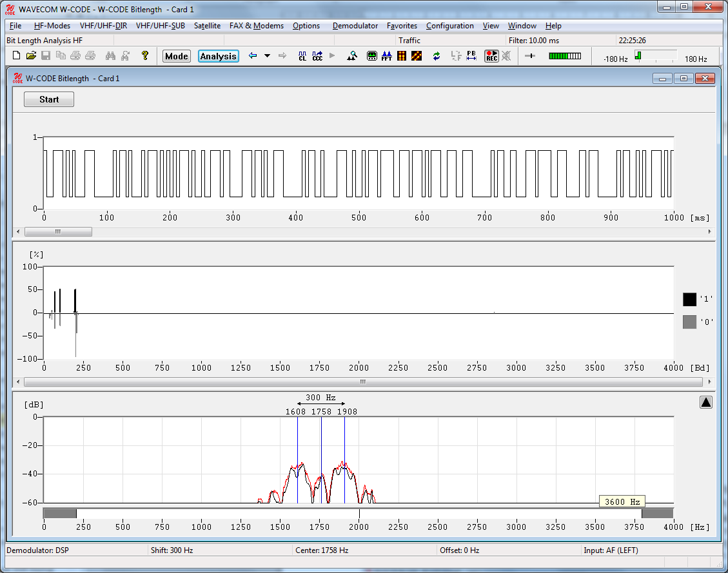Click the black '1' legend swatch
The height and width of the screenshot is (573, 728).
689,299
